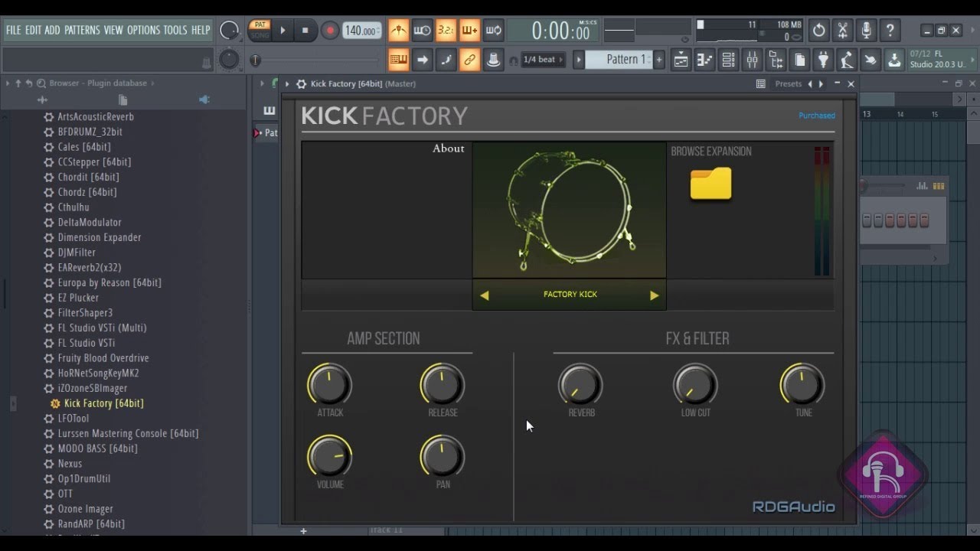Viewport: 980px width, 551px height.
Task: Click the ATTACK knob
Action: coord(330,384)
